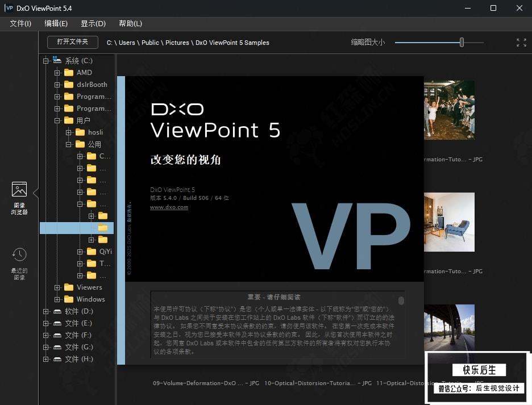Image resolution: width=532 pixels, height=405 pixels.
Task: Click "Users" in the path bar
Action: click(x=127, y=43)
